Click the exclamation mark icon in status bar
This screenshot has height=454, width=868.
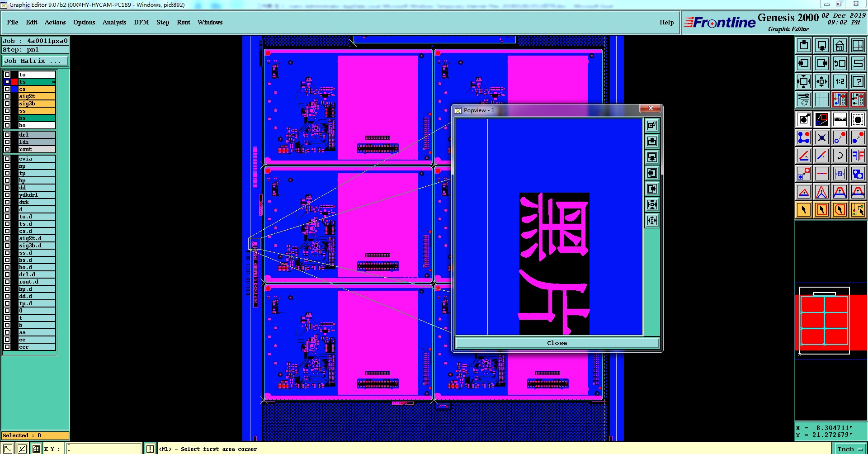(x=150, y=449)
